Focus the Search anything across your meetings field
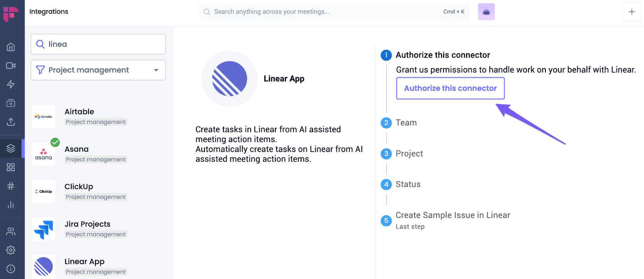The width and height of the screenshot is (644, 279). pyautogui.click(x=334, y=12)
